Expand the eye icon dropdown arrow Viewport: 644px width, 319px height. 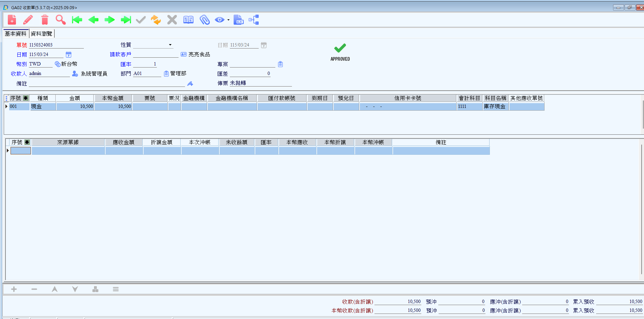pos(228,20)
